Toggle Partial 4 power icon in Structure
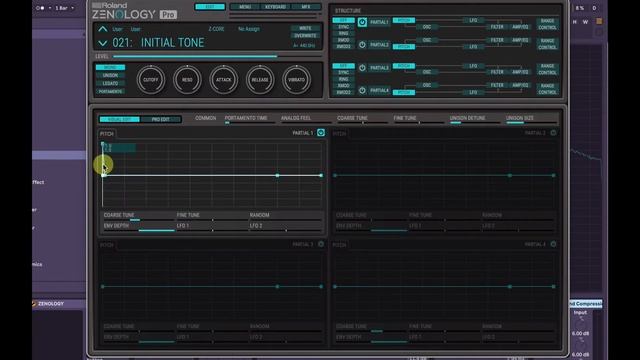 [362, 90]
